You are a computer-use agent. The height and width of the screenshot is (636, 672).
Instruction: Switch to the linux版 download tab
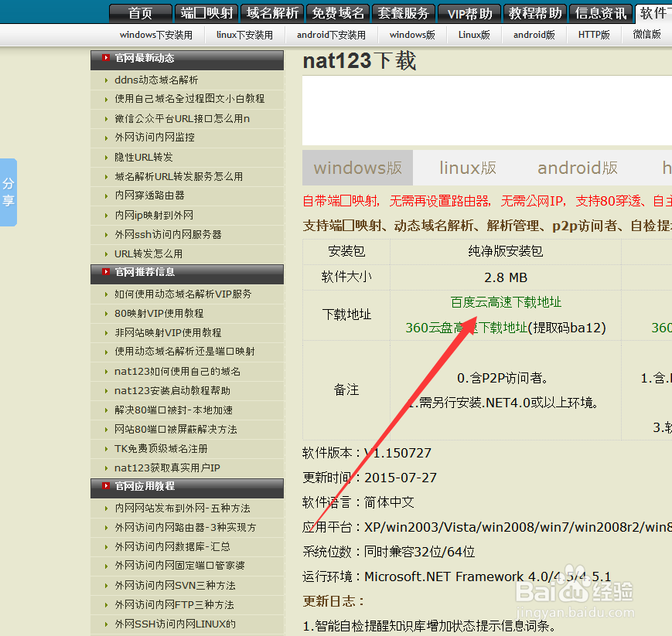[468, 168]
